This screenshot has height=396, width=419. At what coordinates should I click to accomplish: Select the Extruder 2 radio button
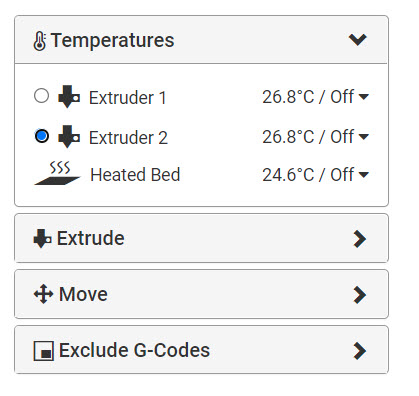(42, 136)
